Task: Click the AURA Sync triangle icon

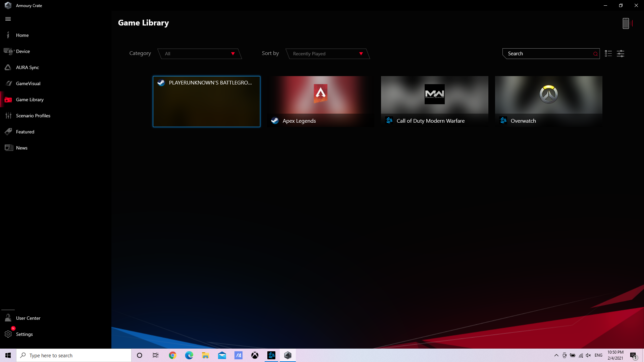Action: click(x=8, y=67)
